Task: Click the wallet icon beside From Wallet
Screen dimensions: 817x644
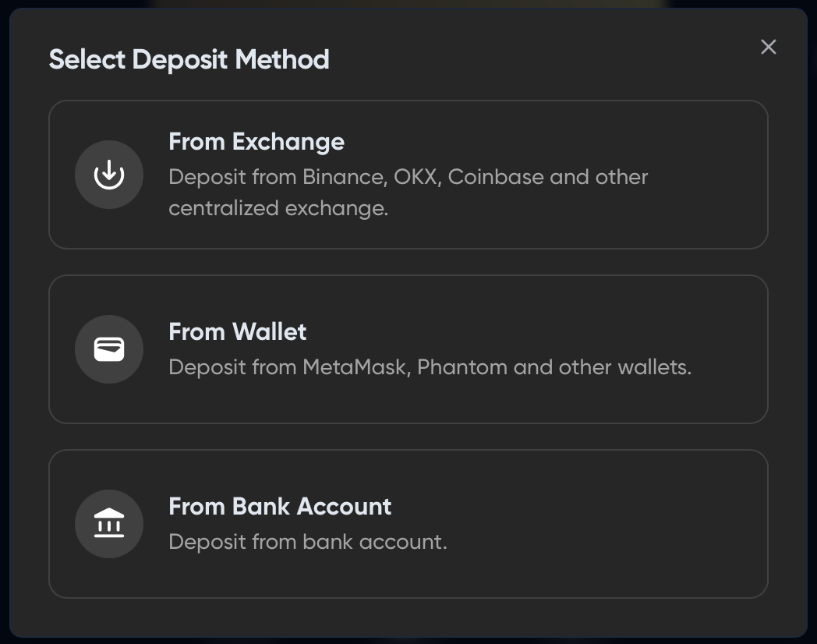Action: (109, 349)
